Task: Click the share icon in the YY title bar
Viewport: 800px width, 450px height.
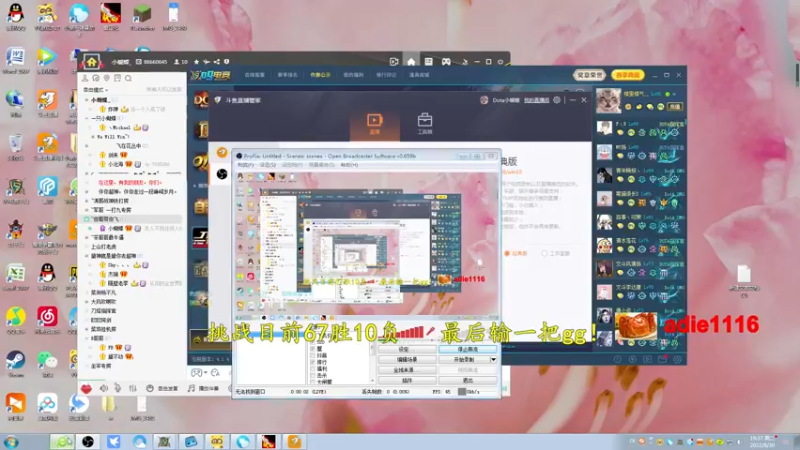Action: click(217, 62)
